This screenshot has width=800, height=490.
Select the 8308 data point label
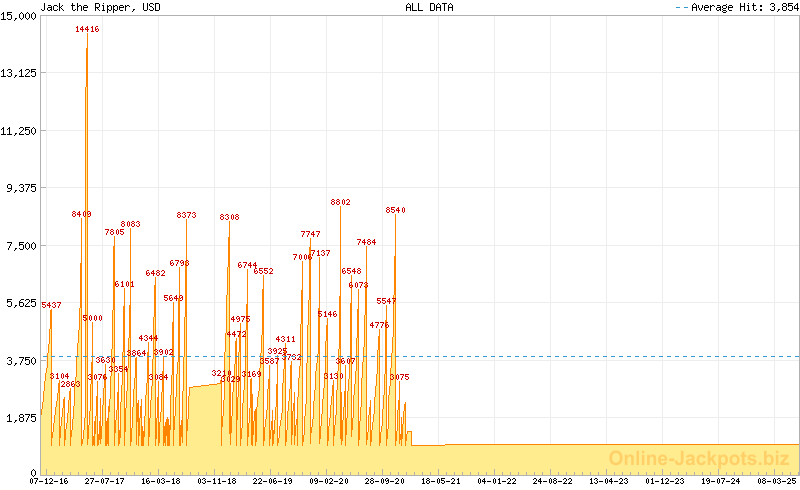coord(229,217)
